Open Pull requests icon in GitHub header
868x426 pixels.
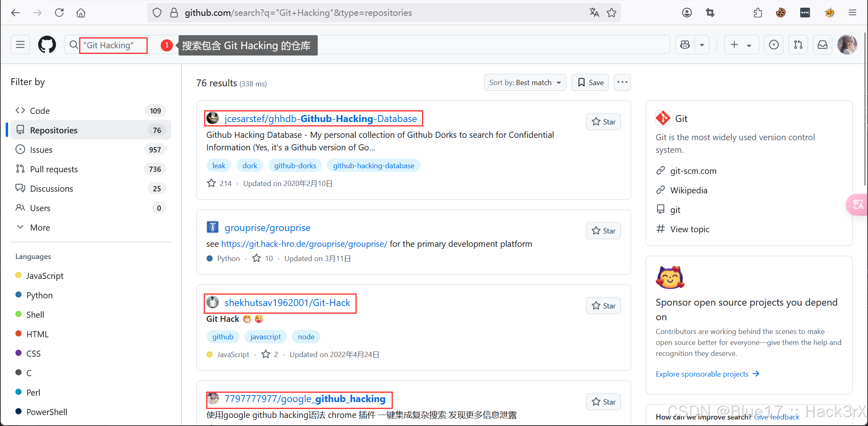(x=798, y=45)
